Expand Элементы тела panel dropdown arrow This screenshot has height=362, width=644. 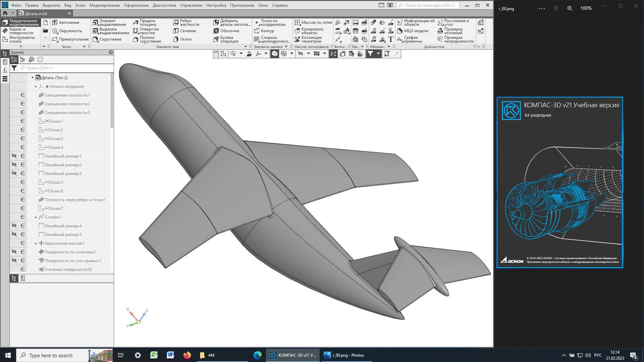click(246, 47)
